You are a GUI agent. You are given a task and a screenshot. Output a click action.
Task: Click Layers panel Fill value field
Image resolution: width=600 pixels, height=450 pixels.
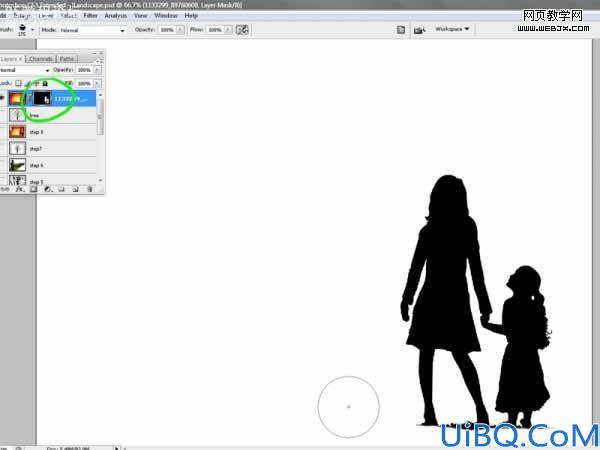click(84, 83)
